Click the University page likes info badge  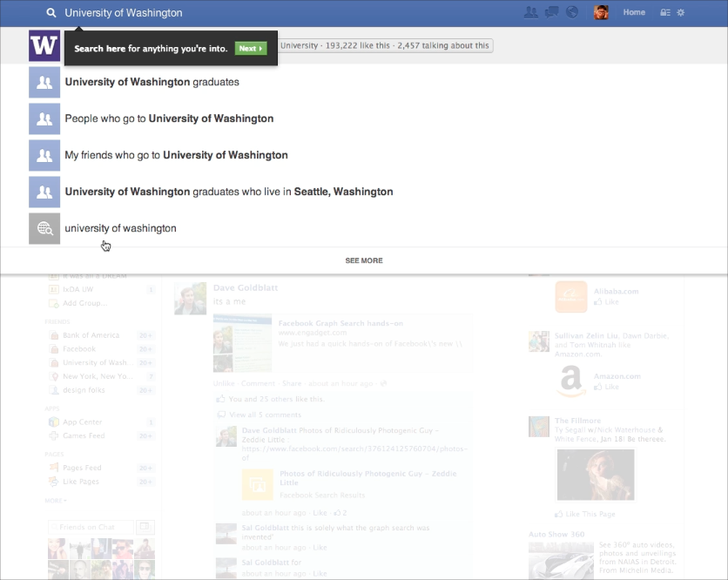pos(385,45)
